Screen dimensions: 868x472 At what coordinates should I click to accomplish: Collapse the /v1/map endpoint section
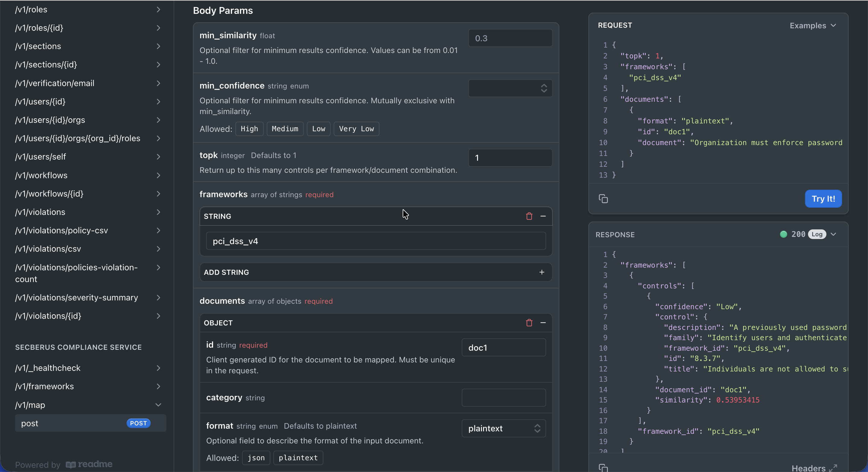point(158,405)
